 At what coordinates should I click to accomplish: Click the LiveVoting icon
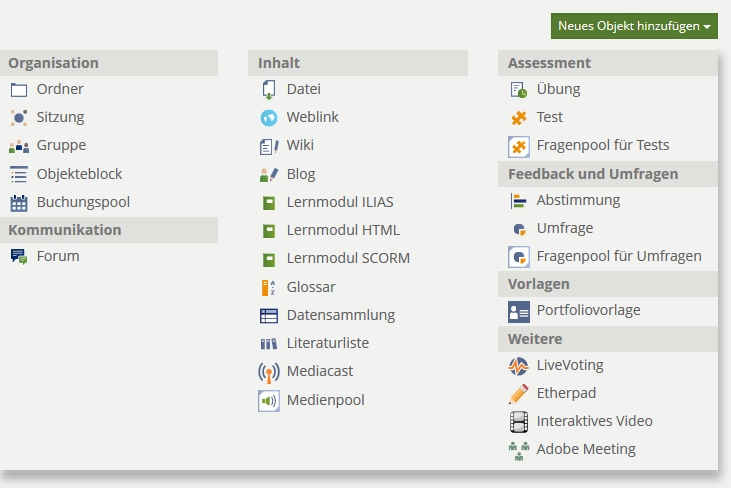518,366
